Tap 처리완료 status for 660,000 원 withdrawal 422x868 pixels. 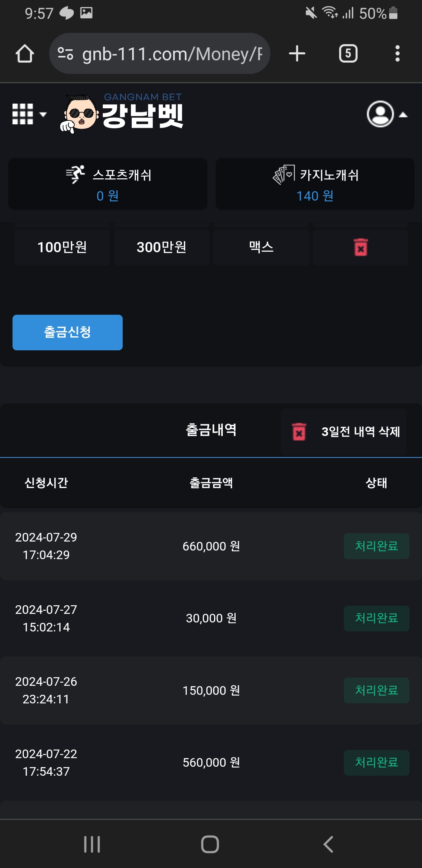click(x=376, y=546)
